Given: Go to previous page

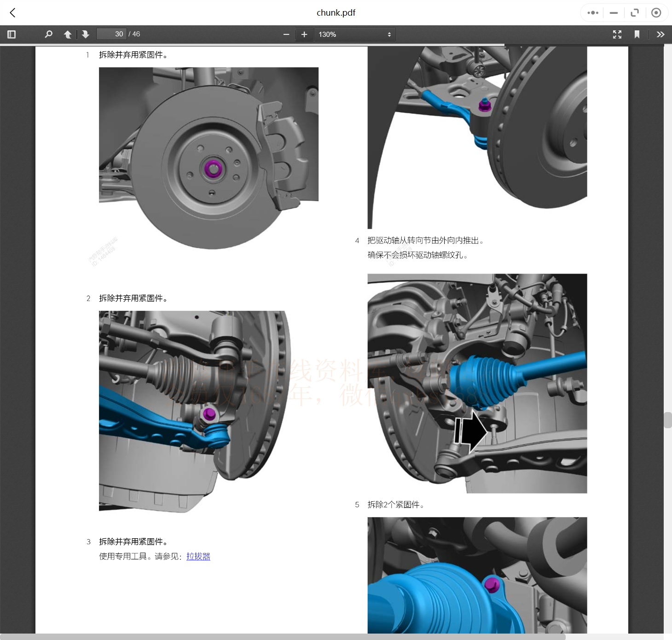Looking at the screenshot, I should point(68,35).
